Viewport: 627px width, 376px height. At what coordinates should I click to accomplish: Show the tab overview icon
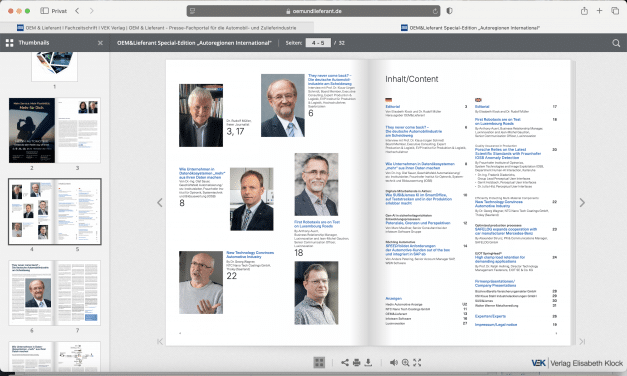[x=615, y=11]
